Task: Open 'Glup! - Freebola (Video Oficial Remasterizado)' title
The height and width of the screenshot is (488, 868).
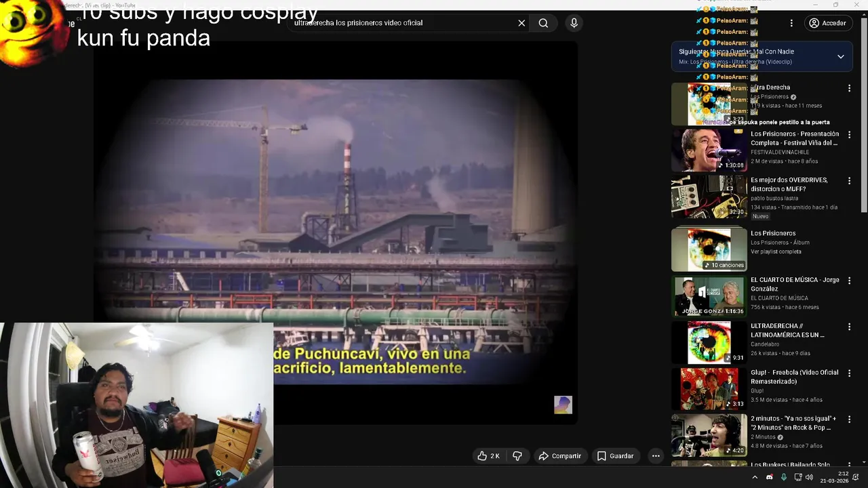Action: (x=795, y=377)
